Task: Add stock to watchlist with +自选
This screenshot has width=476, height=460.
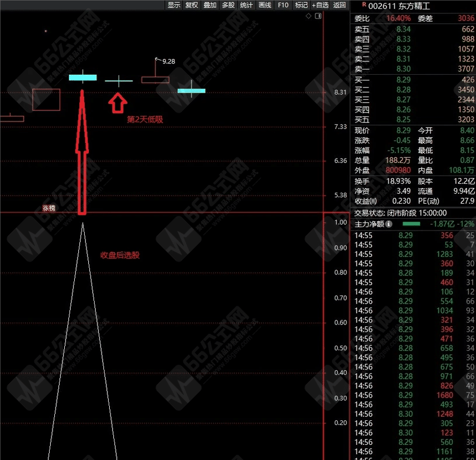Action: tap(320, 5)
